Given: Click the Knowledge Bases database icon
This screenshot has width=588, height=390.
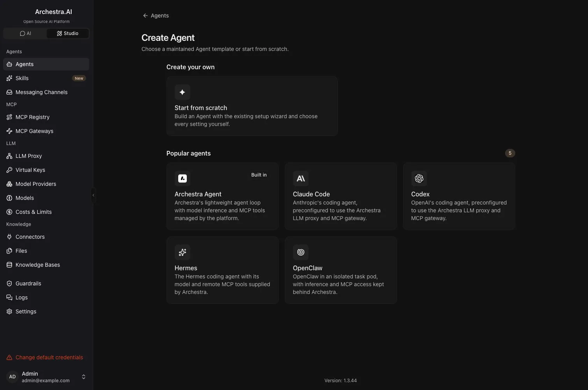Looking at the screenshot, I should pos(9,265).
